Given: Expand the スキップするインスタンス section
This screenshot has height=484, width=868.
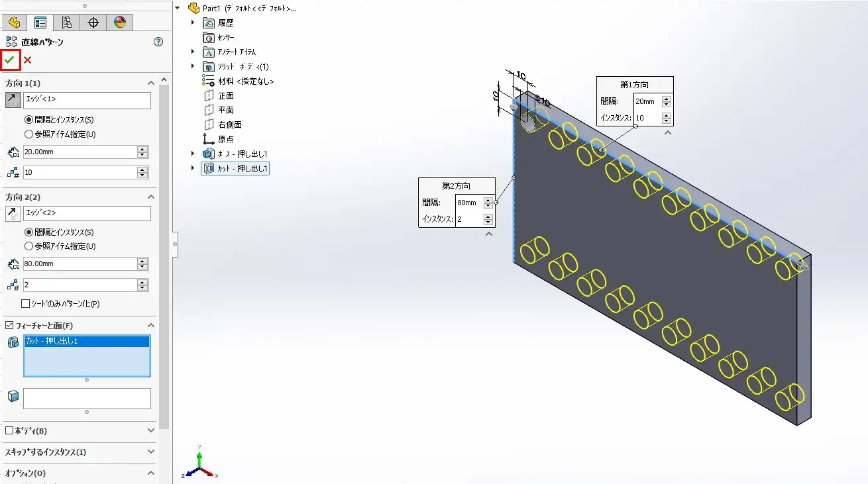Looking at the screenshot, I should [x=151, y=452].
